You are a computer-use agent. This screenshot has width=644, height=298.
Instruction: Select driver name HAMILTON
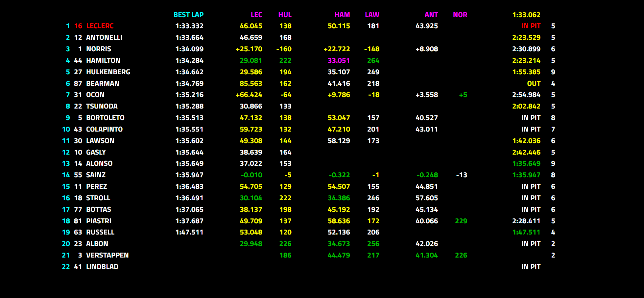pyautogui.click(x=103, y=61)
